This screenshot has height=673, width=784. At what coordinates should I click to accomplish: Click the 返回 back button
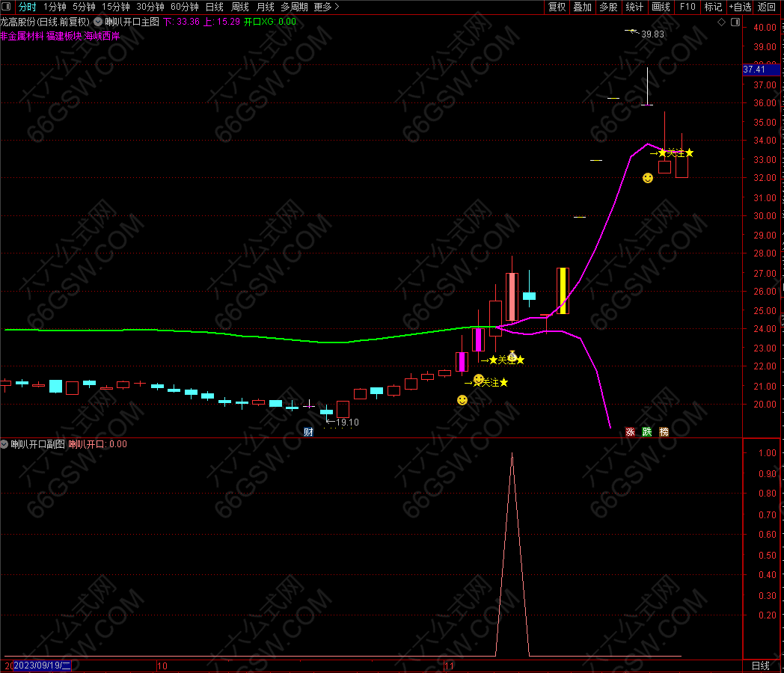pos(767,7)
